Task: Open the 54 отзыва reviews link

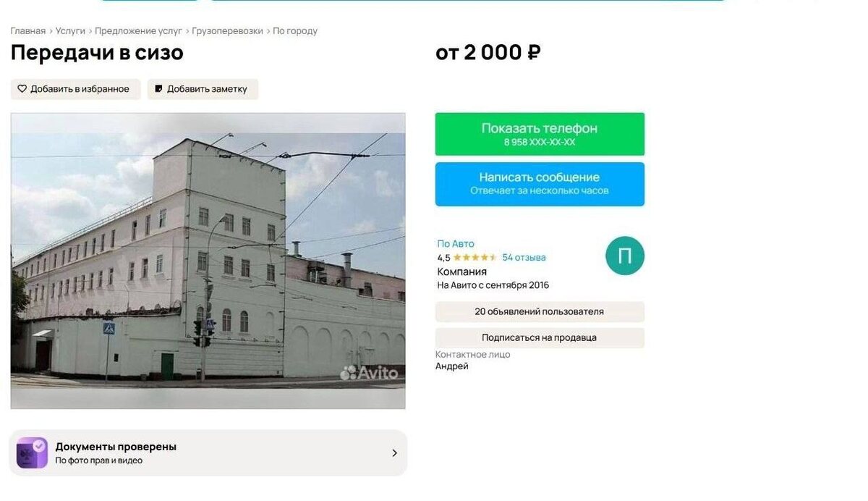Action: pos(524,258)
